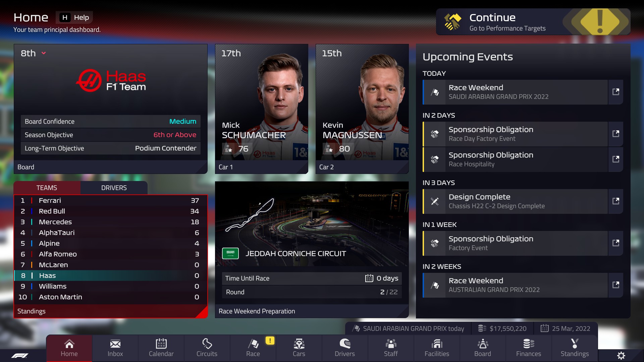Viewport: 644px width, 362px height.
Task: Open the Finances coins icon
Action: [x=529, y=344]
